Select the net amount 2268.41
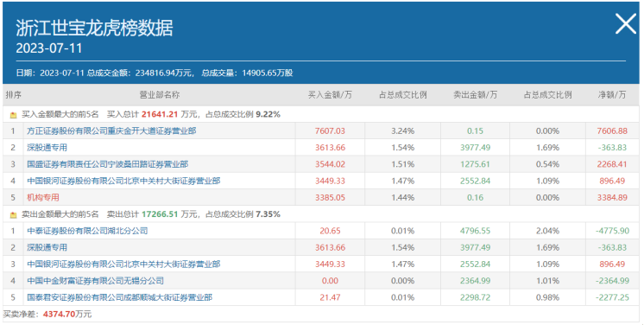Screen dimensions: 644x325 pos(612,164)
